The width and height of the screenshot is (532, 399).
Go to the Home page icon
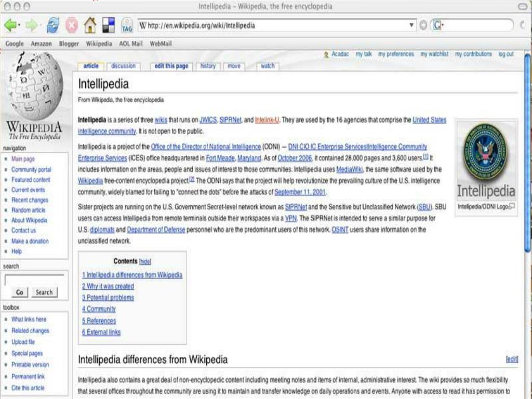(x=90, y=25)
